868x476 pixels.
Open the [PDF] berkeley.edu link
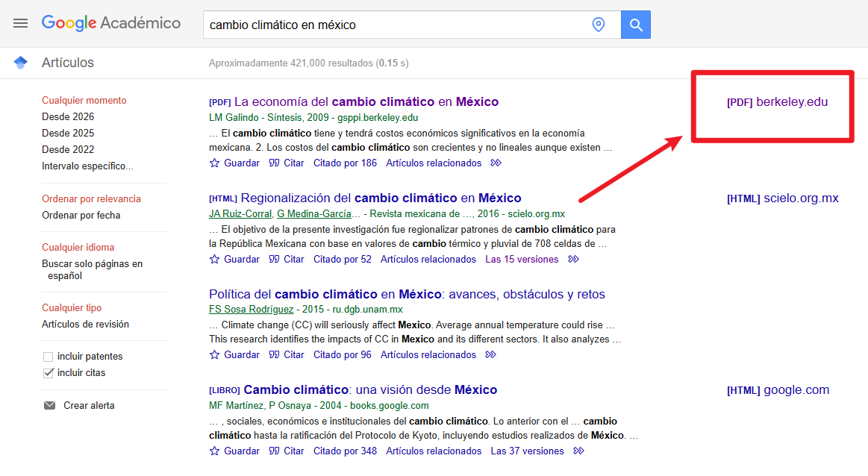pos(777,102)
